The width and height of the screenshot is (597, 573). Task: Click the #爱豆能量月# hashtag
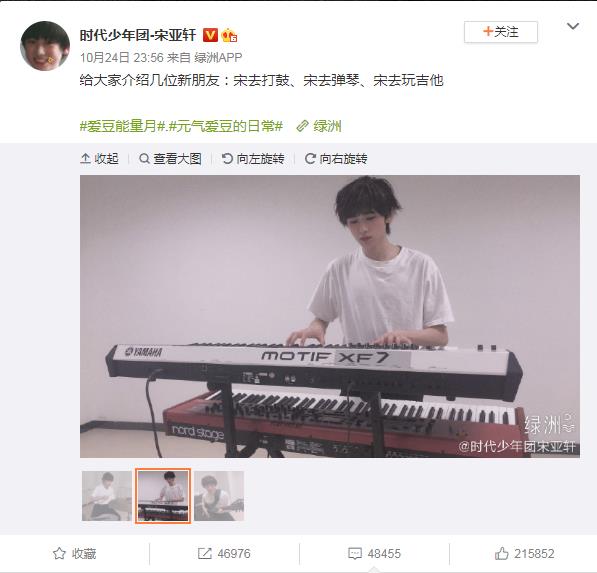[x=122, y=126]
